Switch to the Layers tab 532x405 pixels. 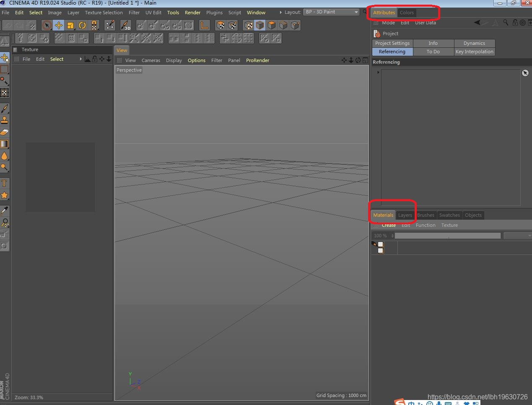click(405, 215)
